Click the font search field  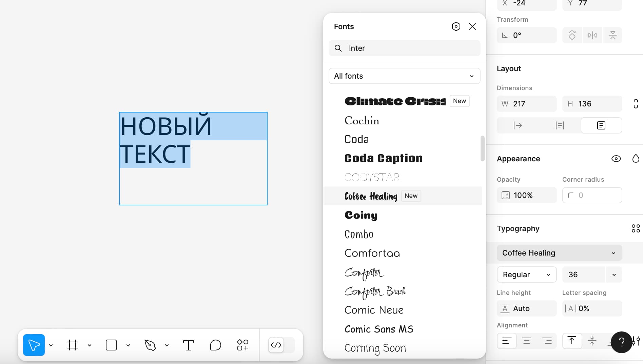click(x=405, y=48)
